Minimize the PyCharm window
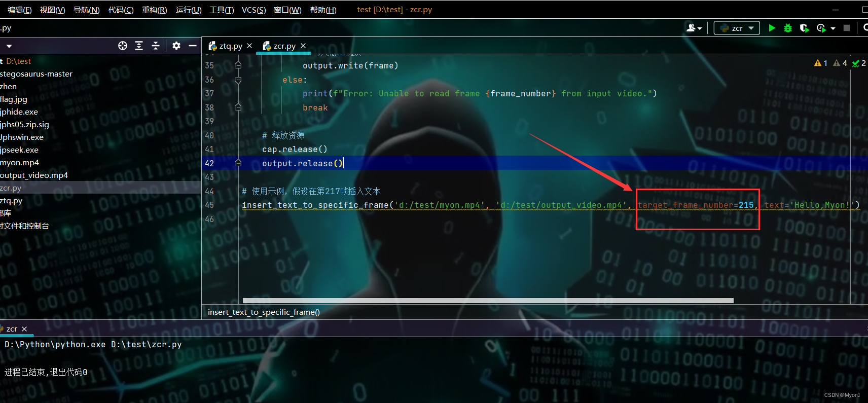Image resolution: width=868 pixels, height=403 pixels. point(836,10)
